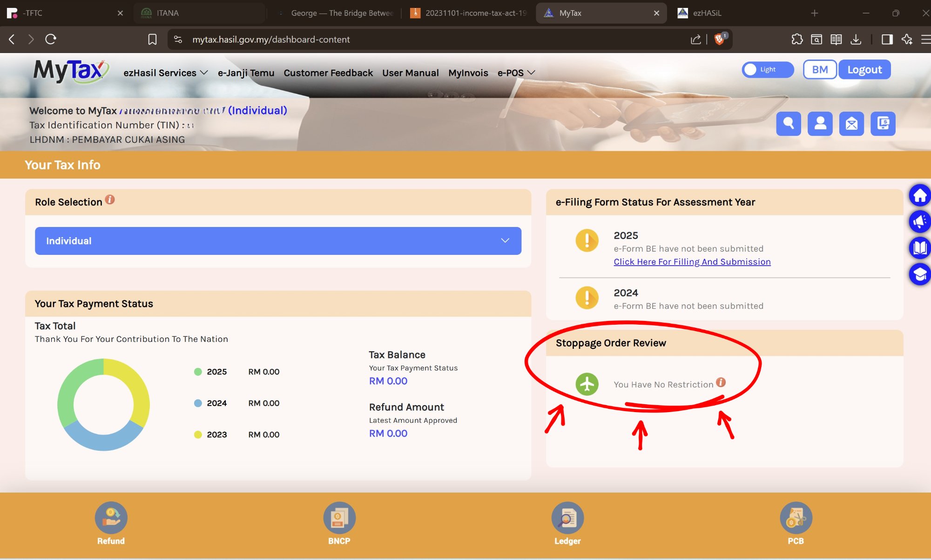Click the floating home icon on the right edge
Image resolution: width=931 pixels, height=560 pixels.
[919, 195]
